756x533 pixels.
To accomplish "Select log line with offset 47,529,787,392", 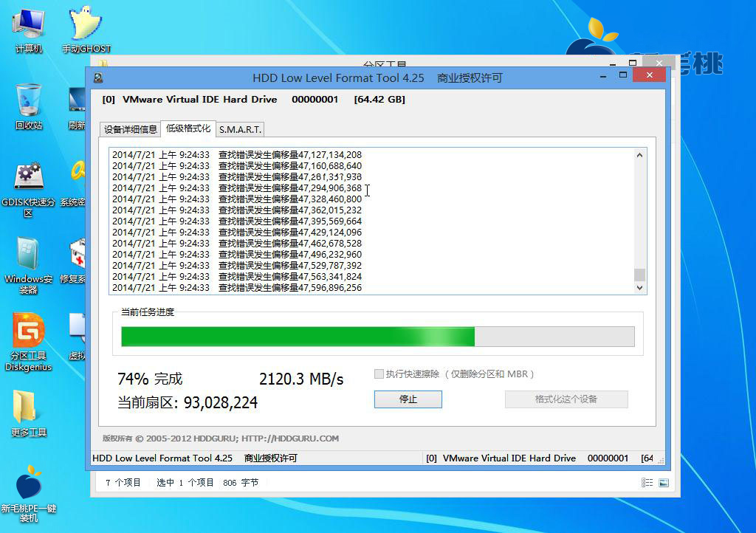I will coord(237,266).
